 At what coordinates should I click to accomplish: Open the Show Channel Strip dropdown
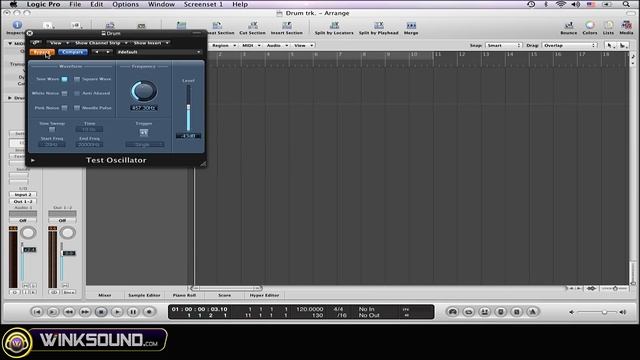tap(100, 42)
